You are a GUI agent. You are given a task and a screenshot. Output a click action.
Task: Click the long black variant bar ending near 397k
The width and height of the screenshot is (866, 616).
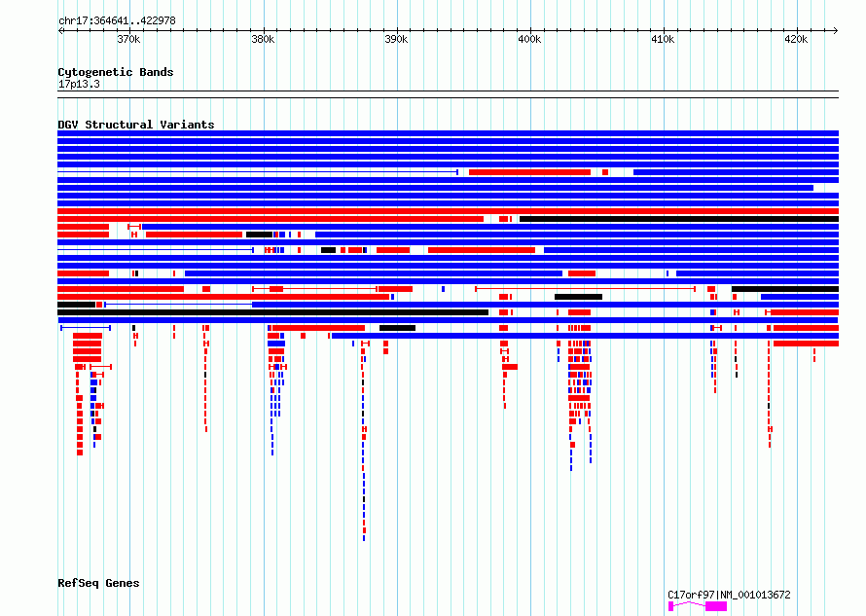[x=272, y=312]
